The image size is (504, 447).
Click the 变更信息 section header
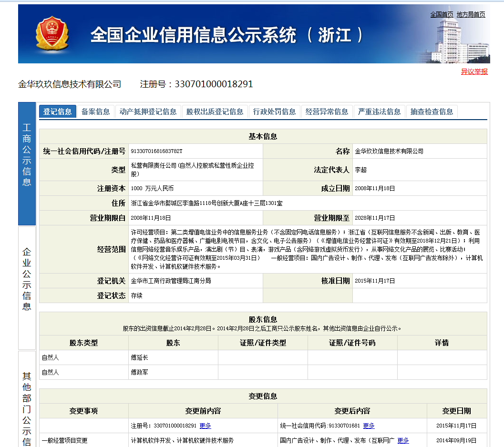[x=263, y=396]
